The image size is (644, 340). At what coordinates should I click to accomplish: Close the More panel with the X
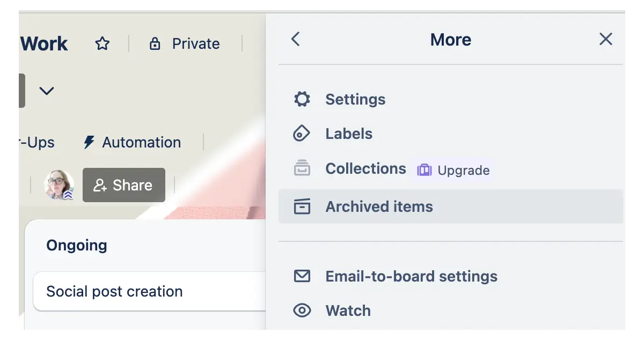pyautogui.click(x=606, y=39)
